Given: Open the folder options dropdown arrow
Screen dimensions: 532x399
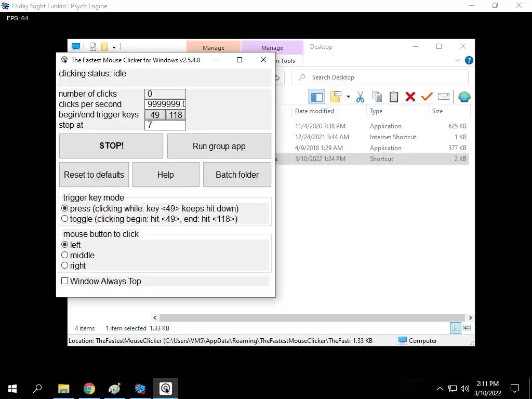Looking at the screenshot, I should [348, 97].
